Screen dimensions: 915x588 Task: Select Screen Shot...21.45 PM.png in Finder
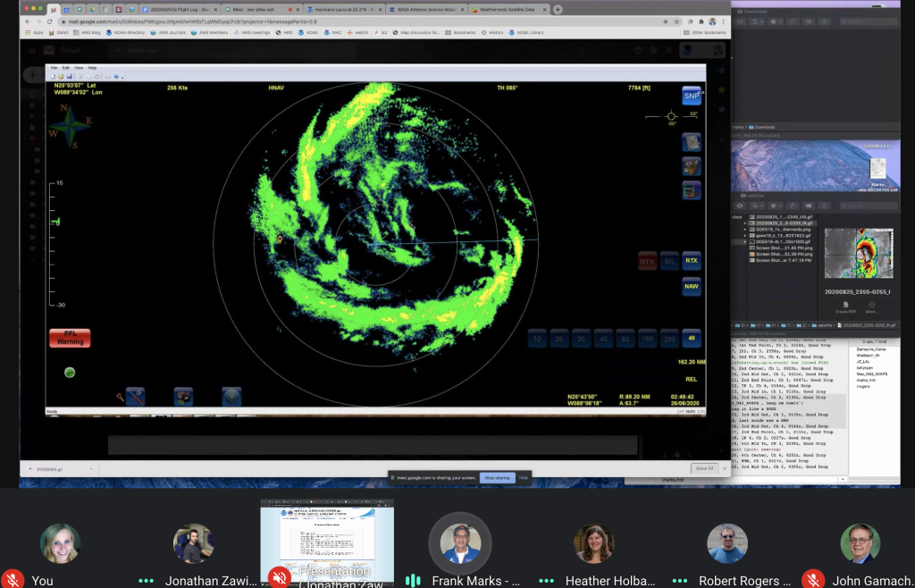point(783,248)
